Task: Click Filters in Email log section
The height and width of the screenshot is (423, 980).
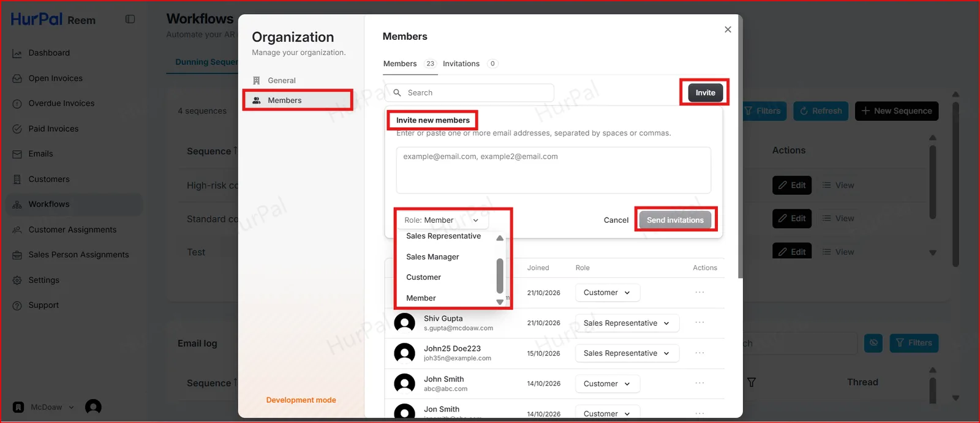Action: click(914, 343)
